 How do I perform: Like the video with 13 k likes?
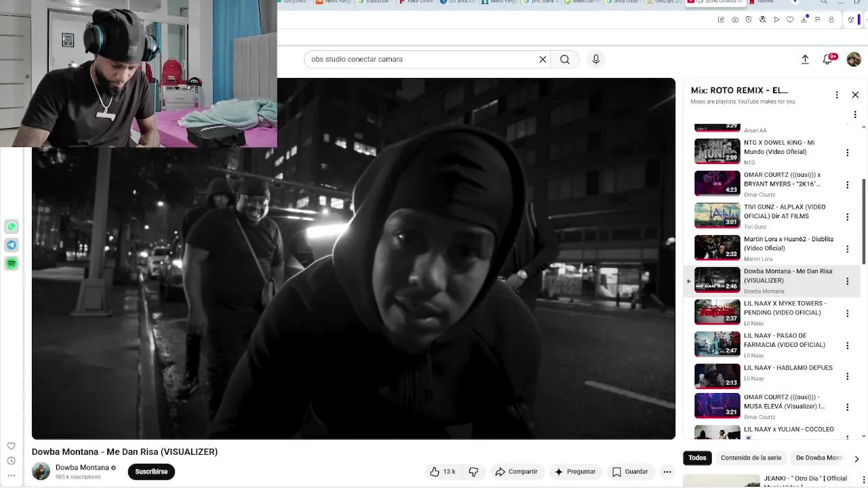point(442,472)
